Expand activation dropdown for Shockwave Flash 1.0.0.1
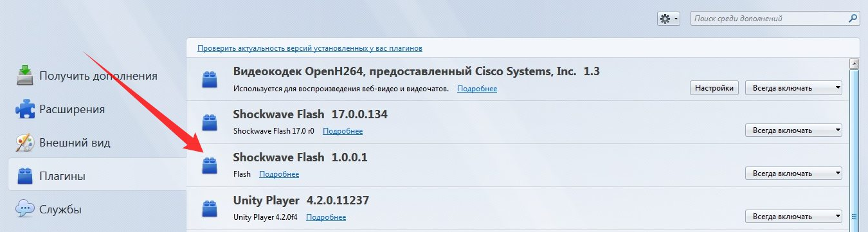Screen dimensions: 868x232 click(793, 174)
